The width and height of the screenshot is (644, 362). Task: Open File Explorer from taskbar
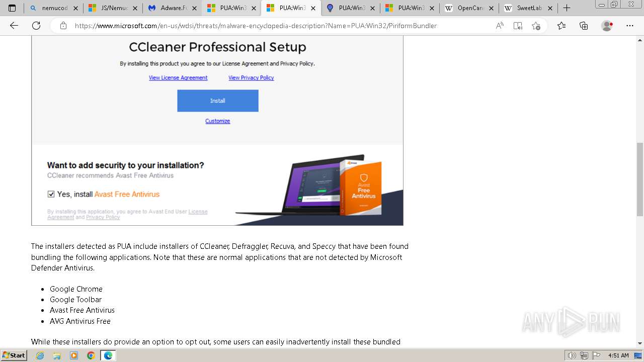click(x=57, y=355)
